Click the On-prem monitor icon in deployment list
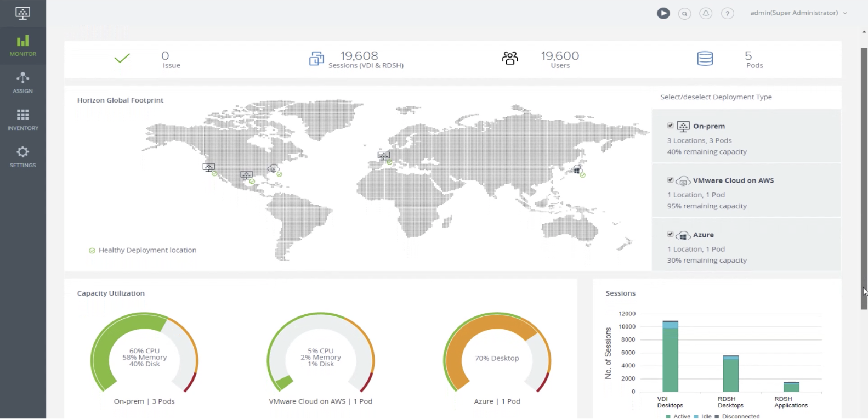868x419 pixels. (683, 127)
